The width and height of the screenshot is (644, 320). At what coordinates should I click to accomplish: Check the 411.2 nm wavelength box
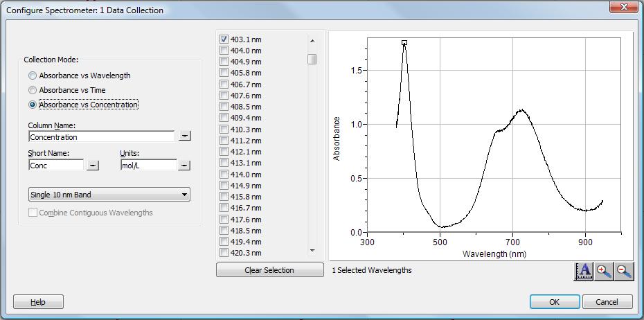pos(224,141)
